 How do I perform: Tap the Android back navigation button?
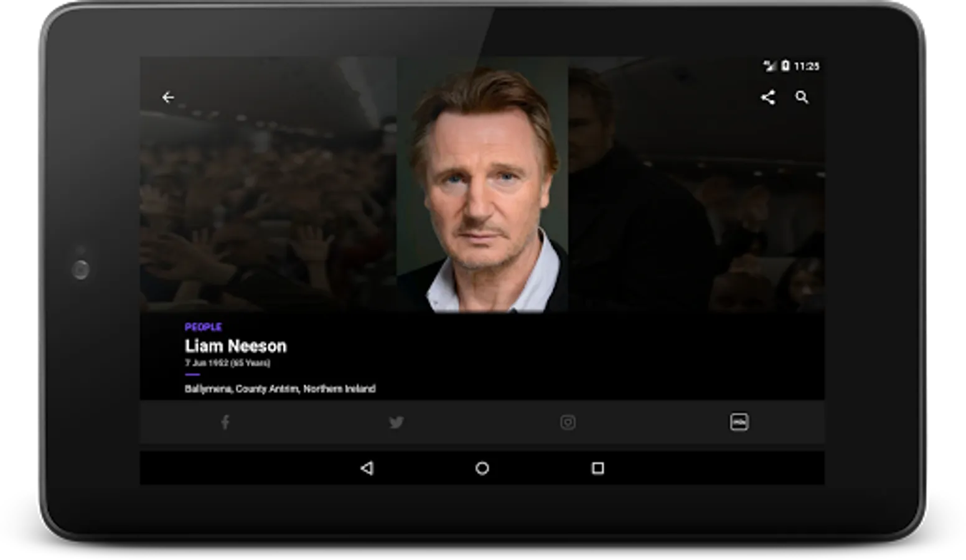(x=367, y=468)
